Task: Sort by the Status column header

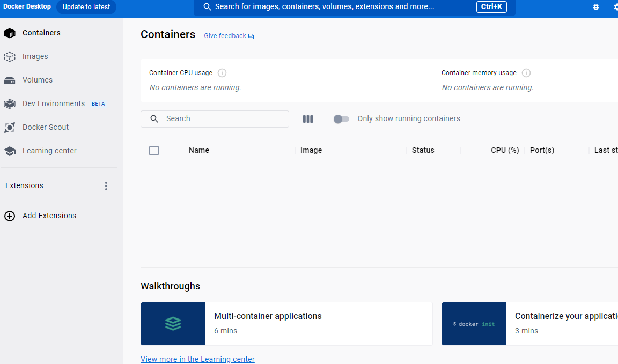Action: coord(423,150)
